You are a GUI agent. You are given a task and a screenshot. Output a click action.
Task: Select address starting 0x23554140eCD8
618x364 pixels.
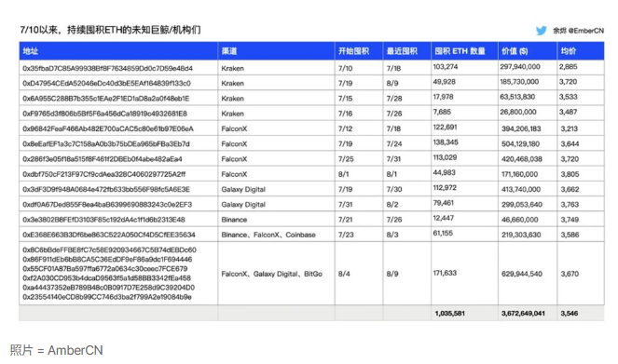(x=107, y=297)
